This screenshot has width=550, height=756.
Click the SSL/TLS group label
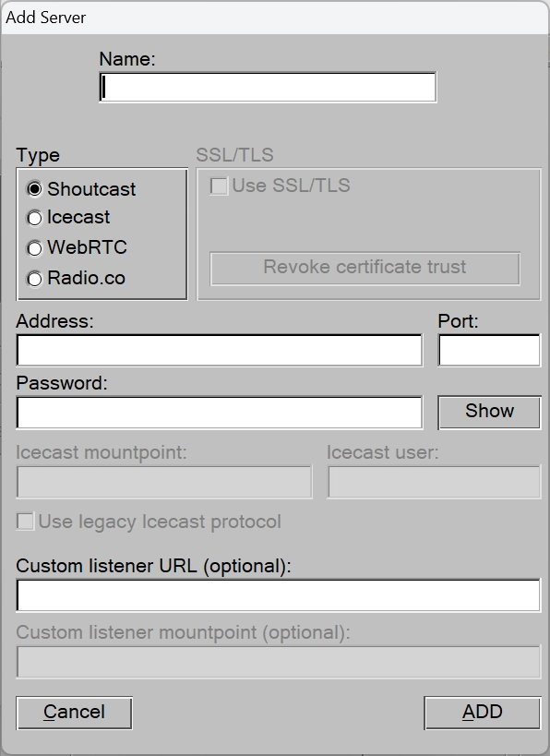coord(234,155)
